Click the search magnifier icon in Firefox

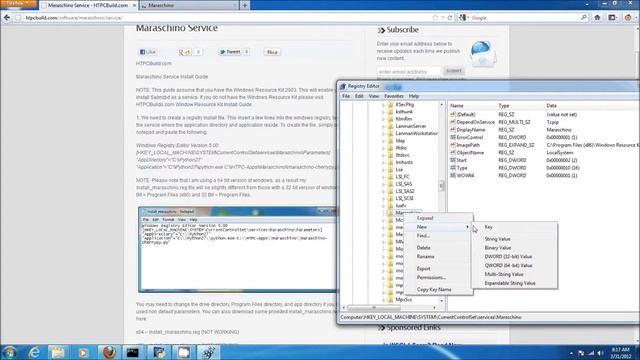click(x=584, y=18)
